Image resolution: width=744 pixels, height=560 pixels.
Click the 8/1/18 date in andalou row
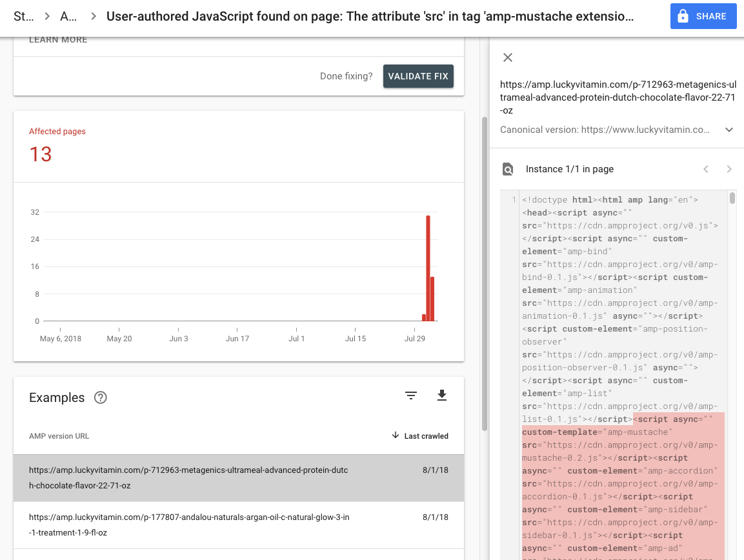point(436,517)
